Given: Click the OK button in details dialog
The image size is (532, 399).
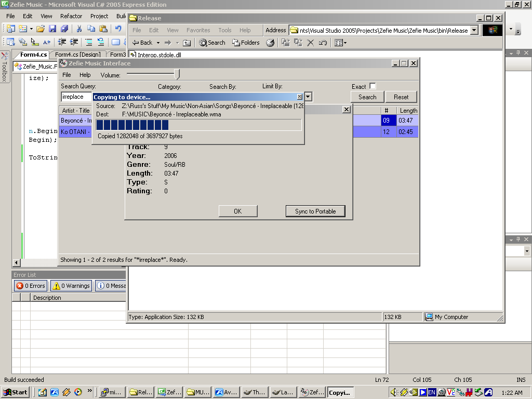Looking at the screenshot, I should pos(237,211).
